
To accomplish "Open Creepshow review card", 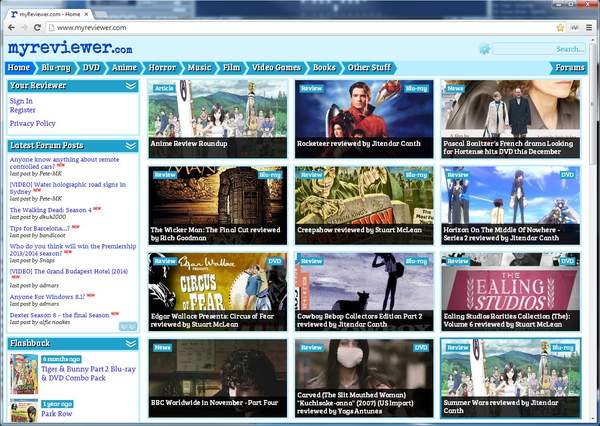I will [364, 206].
